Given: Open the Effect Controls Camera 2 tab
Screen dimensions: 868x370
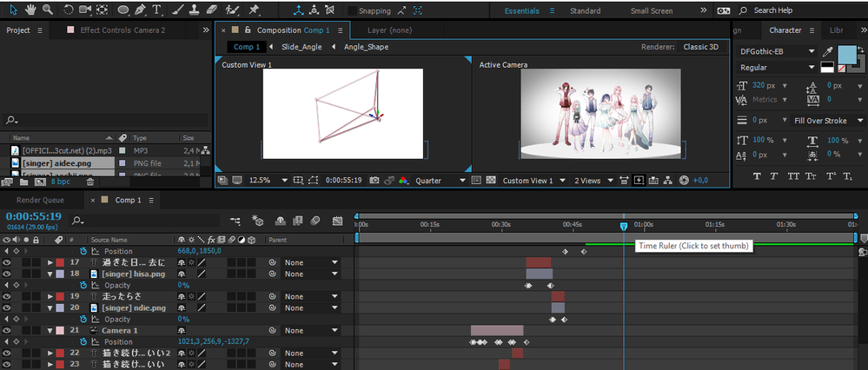Looking at the screenshot, I should pyautogui.click(x=123, y=30).
